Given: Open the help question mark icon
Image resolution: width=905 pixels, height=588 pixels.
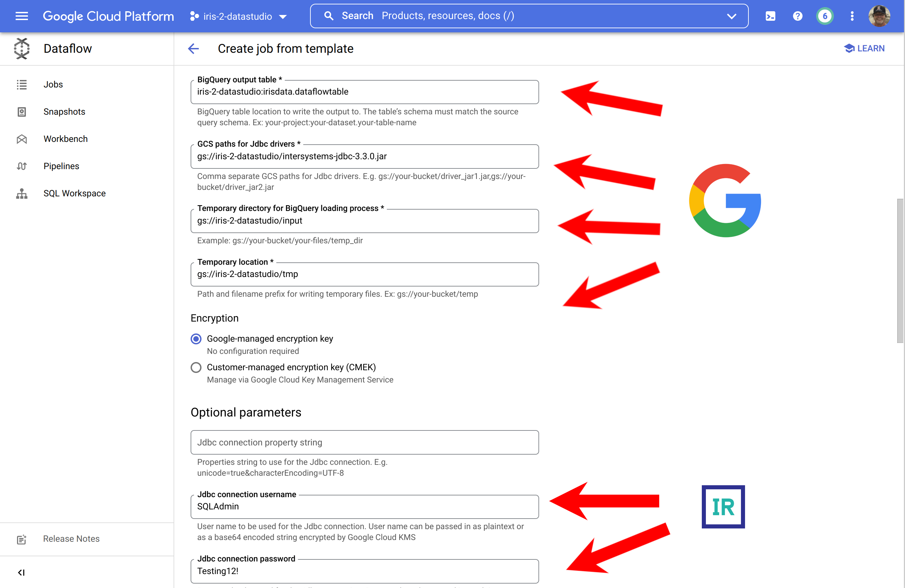Looking at the screenshot, I should pyautogui.click(x=798, y=16).
